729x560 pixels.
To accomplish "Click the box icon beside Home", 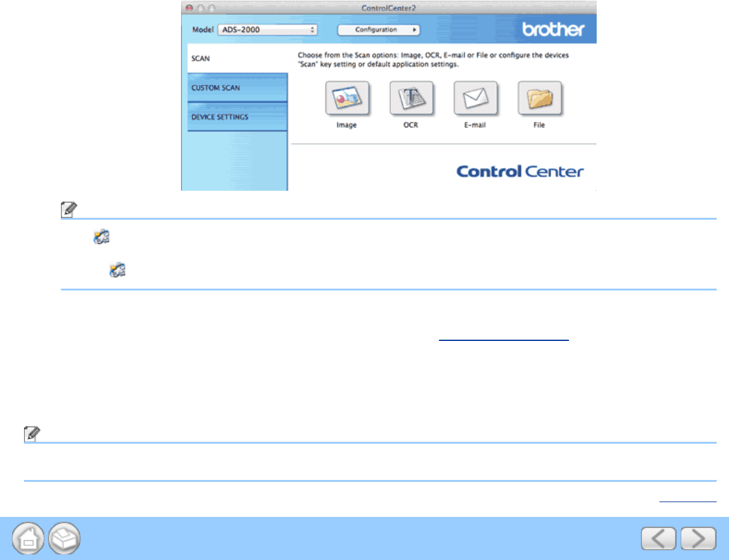I will pos(64,538).
